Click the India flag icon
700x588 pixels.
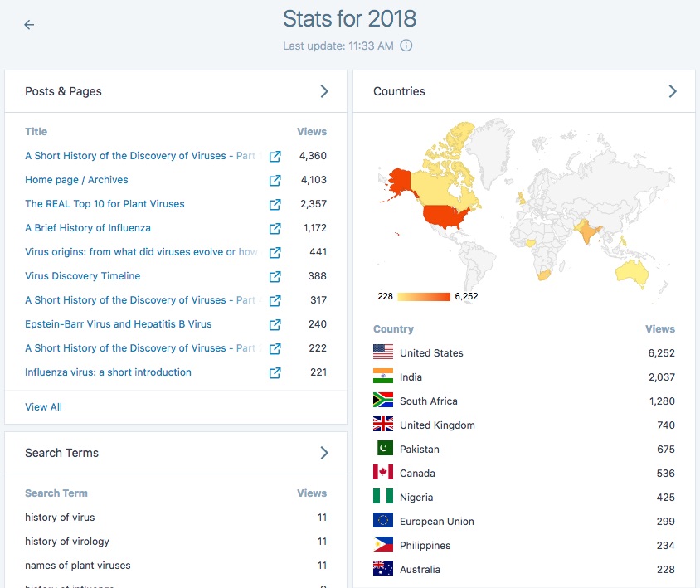[381, 376]
